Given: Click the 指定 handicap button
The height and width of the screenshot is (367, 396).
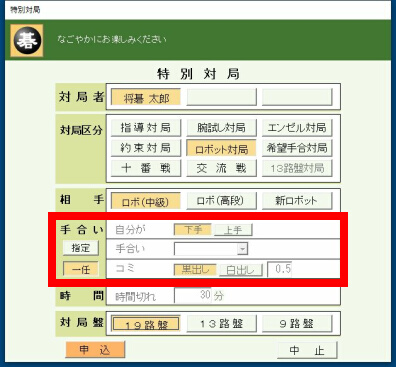Looking at the screenshot, I should click(x=81, y=248).
